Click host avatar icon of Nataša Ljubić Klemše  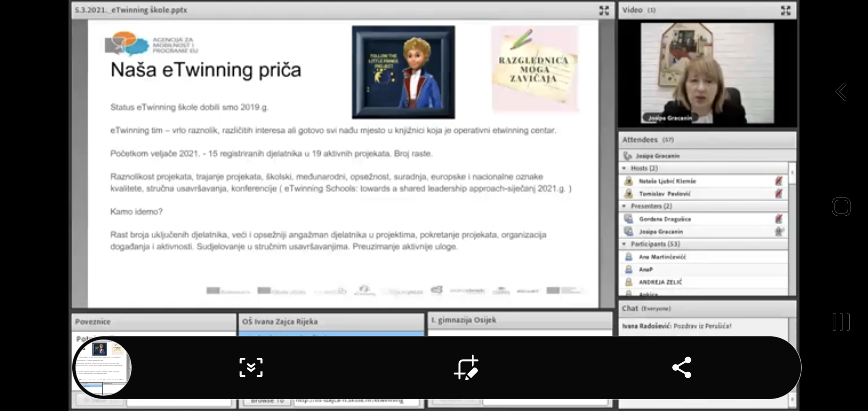629,181
